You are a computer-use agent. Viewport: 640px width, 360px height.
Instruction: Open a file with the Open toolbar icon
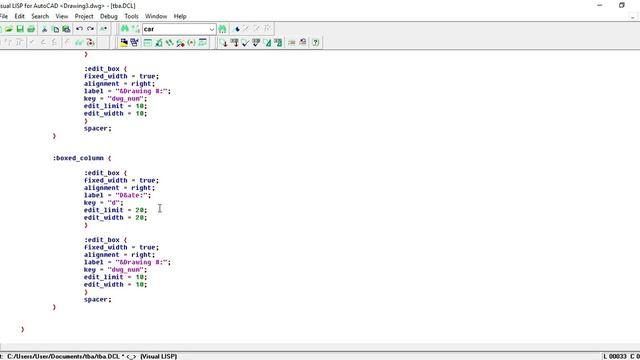(9, 29)
